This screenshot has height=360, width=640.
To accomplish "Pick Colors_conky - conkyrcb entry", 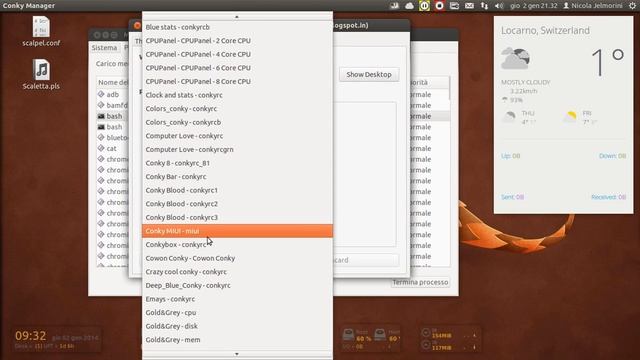I will (x=237, y=122).
